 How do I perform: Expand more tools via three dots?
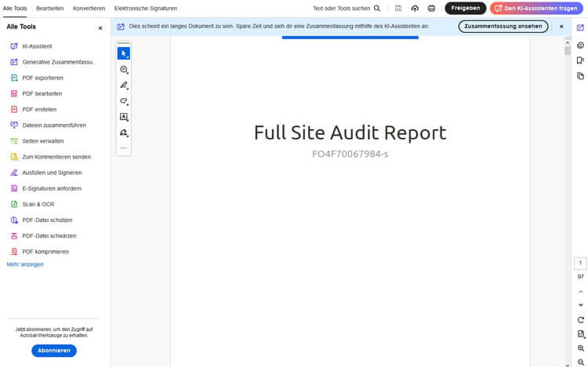tap(124, 148)
